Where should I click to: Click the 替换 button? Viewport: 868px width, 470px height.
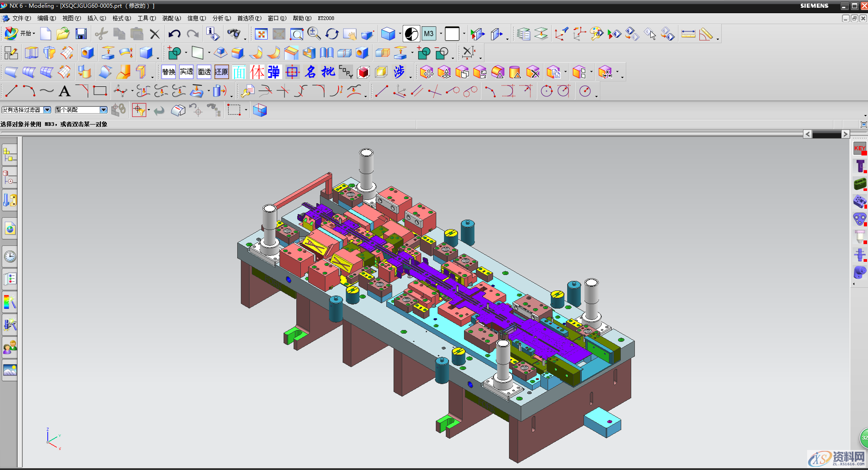click(x=169, y=72)
